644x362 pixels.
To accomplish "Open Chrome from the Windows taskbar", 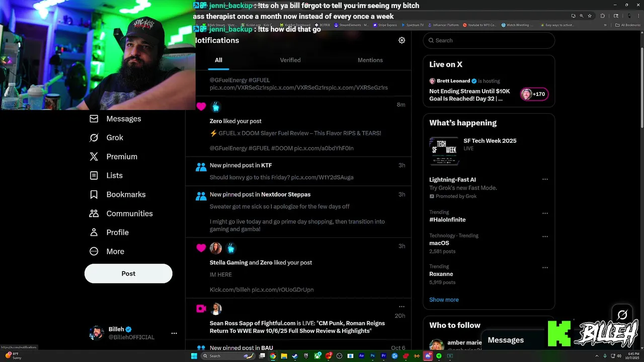I will (x=273, y=356).
